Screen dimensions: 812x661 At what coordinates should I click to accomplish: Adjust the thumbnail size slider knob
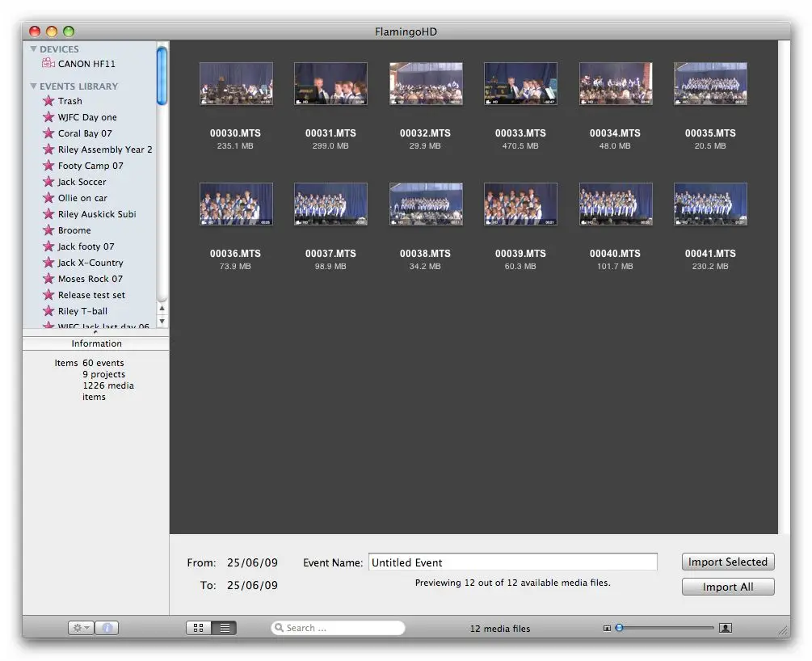coord(619,628)
